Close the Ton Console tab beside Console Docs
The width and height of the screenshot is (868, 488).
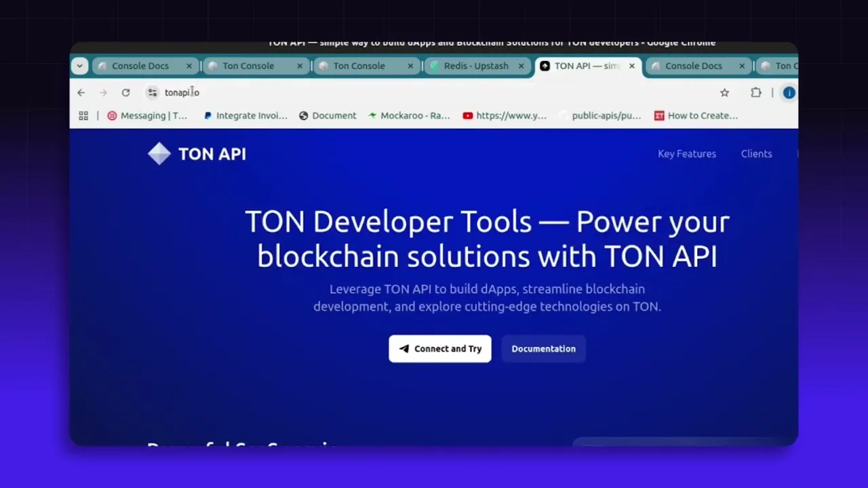(x=300, y=66)
